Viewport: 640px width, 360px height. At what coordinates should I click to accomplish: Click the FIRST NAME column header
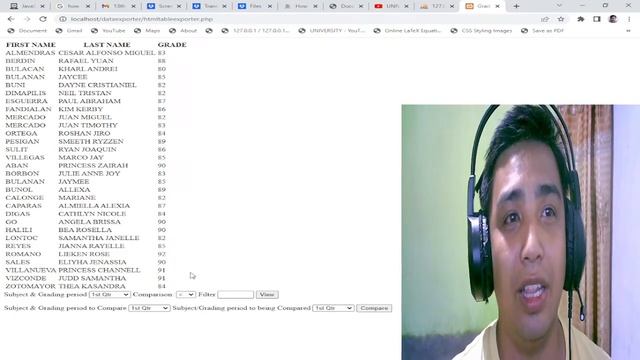coord(31,45)
